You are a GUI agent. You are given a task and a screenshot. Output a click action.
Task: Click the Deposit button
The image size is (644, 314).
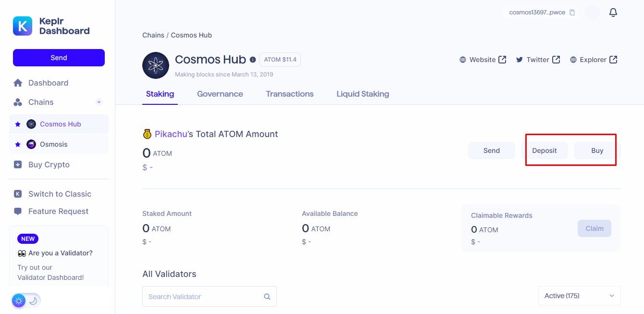(x=545, y=151)
